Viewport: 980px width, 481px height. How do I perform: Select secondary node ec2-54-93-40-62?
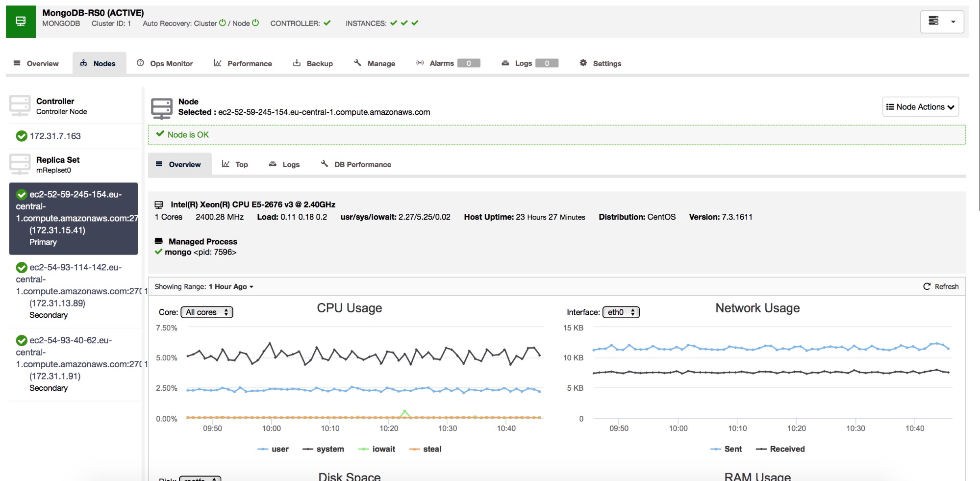pos(74,364)
